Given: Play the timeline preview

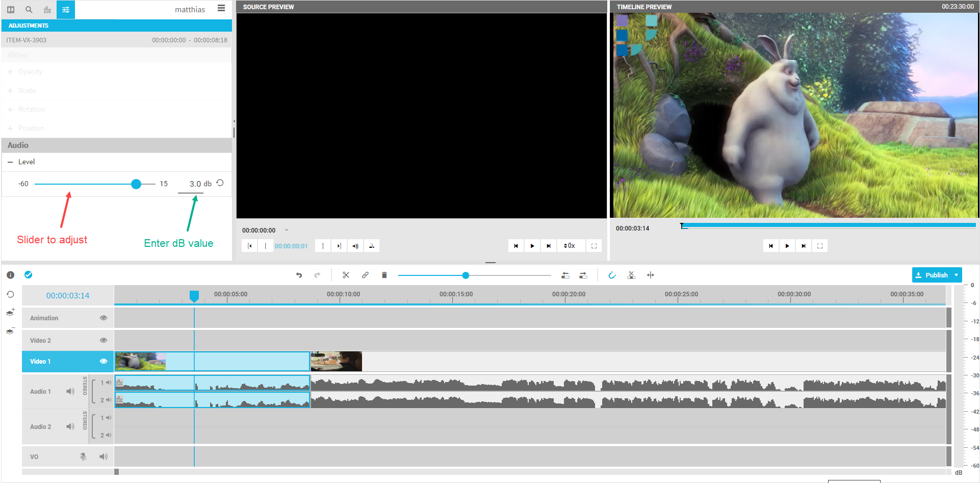Looking at the screenshot, I should coord(787,246).
